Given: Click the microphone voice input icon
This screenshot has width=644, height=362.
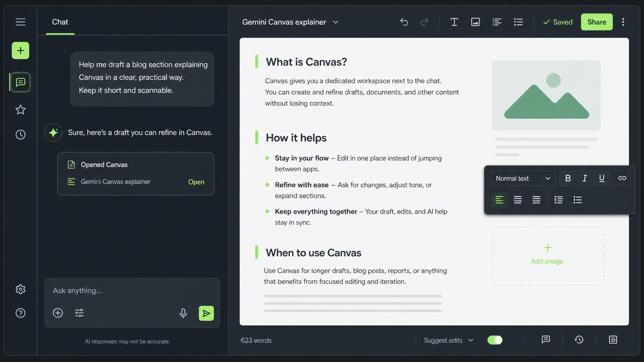Looking at the screenshot, I should point(183,313).
